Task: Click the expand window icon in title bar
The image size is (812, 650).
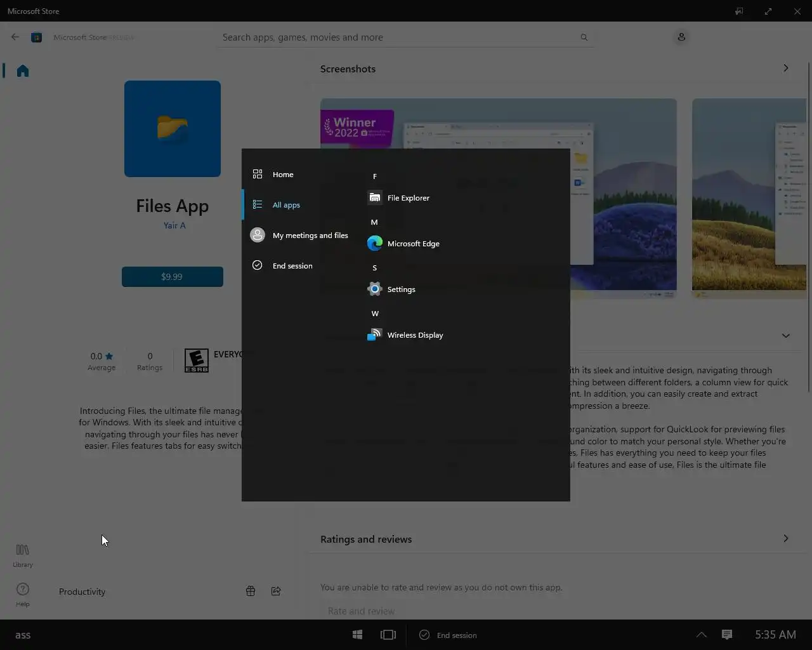Action: [x=768, y=11]
